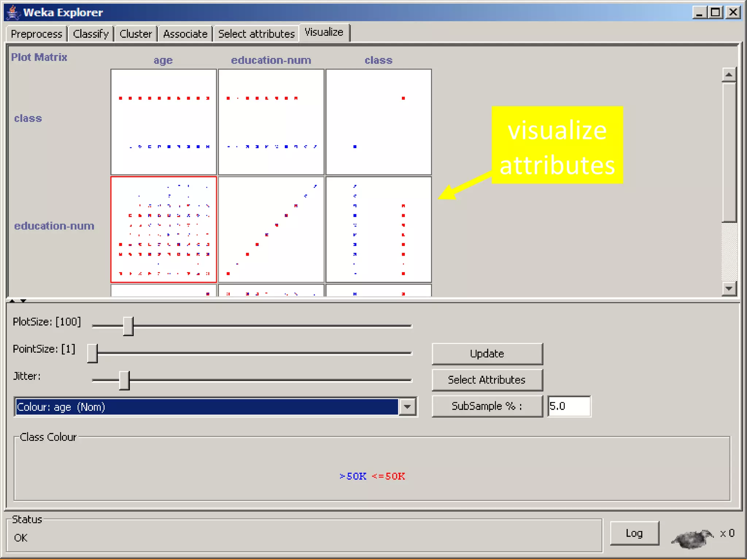Click the Visualize tab
Screen dimensions: 747x560
coord(324,32)
